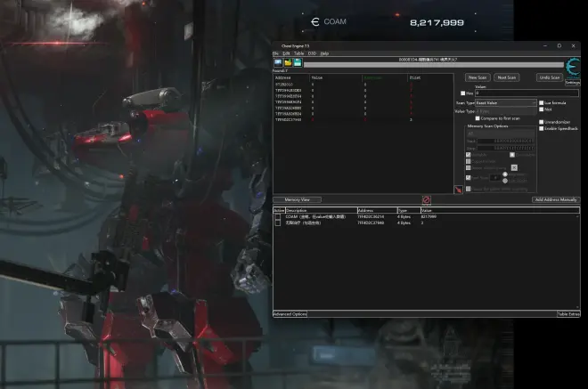Open Cheat Engine Settings logo

click(572, 69)
